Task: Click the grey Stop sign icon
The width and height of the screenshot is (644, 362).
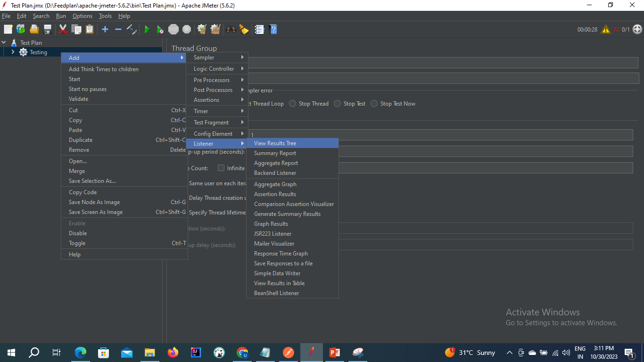Action: [173, 29]
